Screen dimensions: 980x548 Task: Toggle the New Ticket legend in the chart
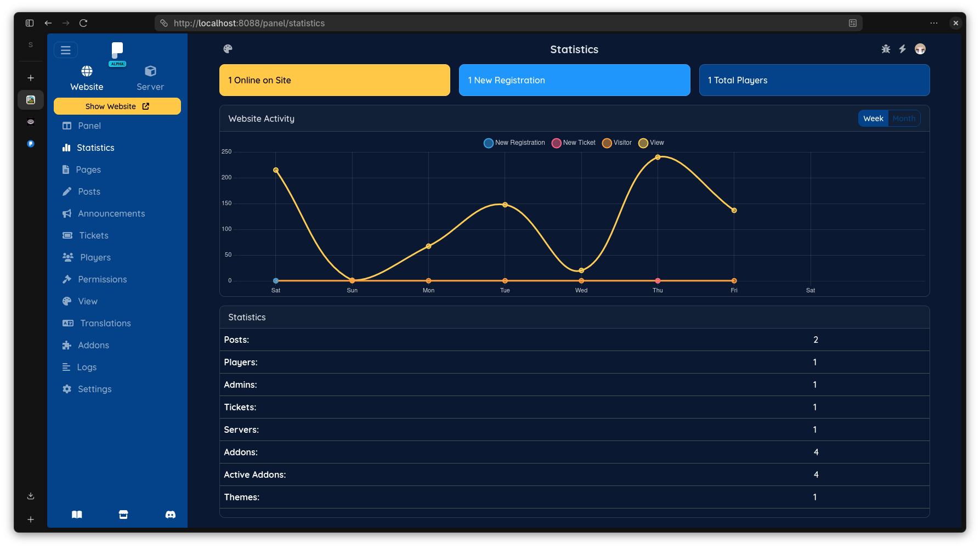[573, 143]
